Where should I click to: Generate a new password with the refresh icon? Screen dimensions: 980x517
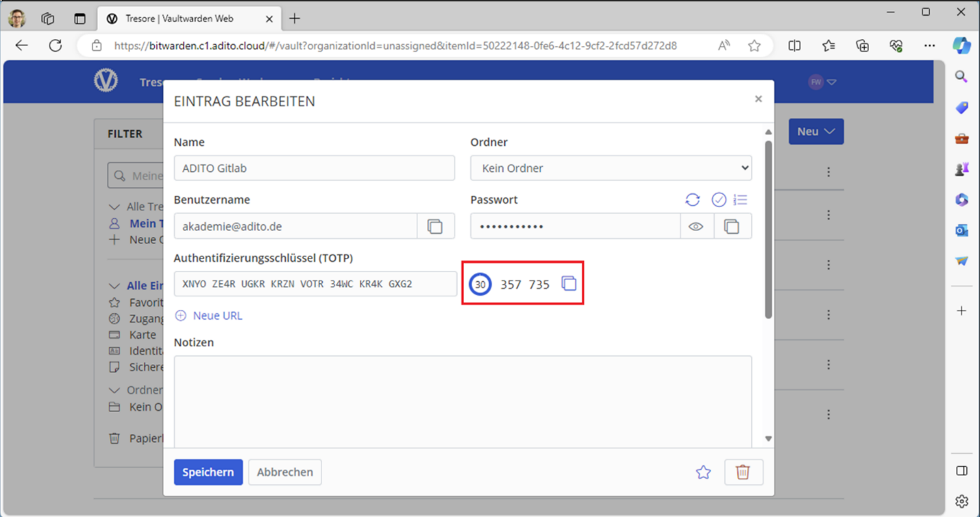click(x=692, y=200)
